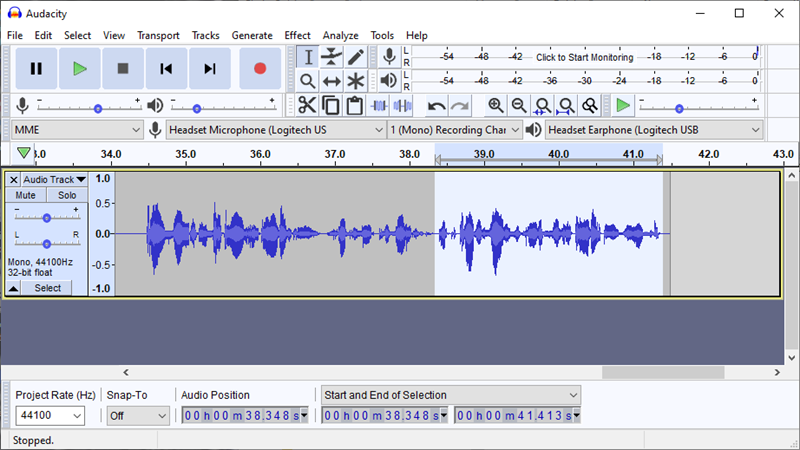
Task: Click the Zoom Out icon
Action: coord(519,106)
